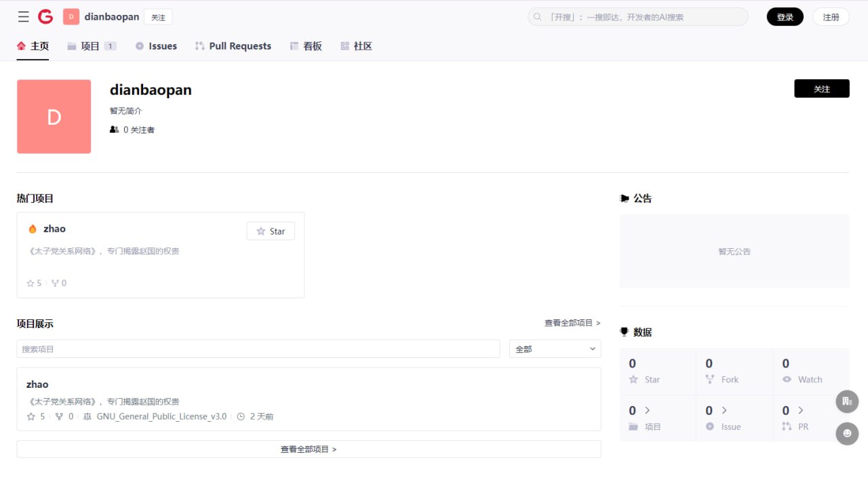Image resolution: width=868 pixels, height=478 pixels.
Task: Open the hamburger menu icon
Action: 23,17
